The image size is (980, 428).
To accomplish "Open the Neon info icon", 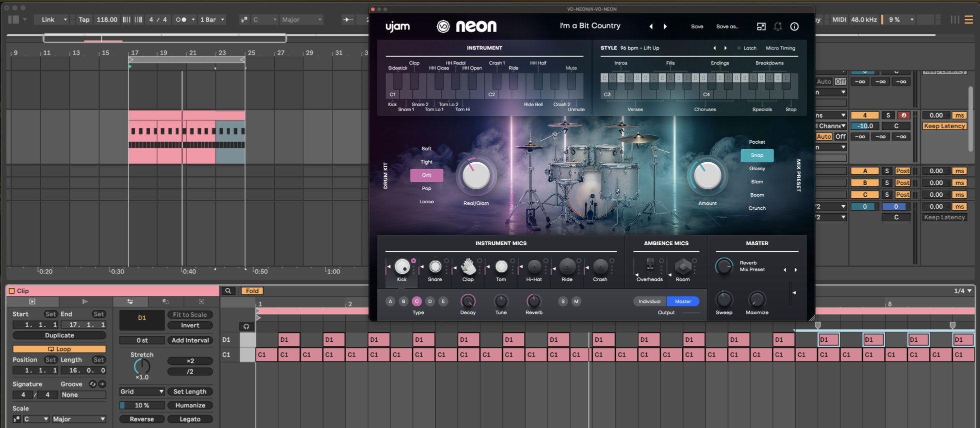I will coord(794,27).
